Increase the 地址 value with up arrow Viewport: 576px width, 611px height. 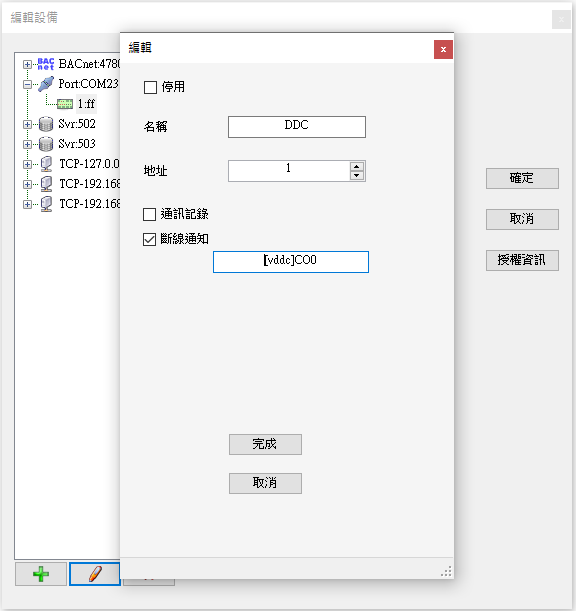357,167
